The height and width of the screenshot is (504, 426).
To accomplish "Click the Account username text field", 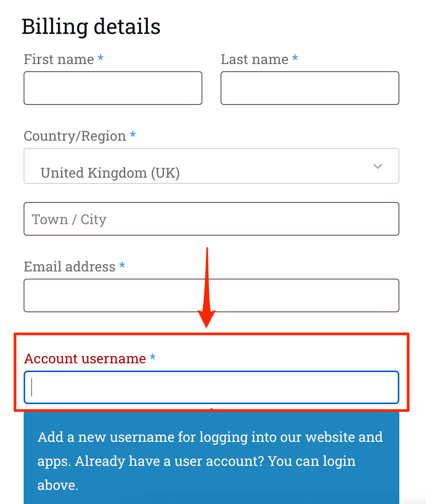I will click(x=211, y=387).
